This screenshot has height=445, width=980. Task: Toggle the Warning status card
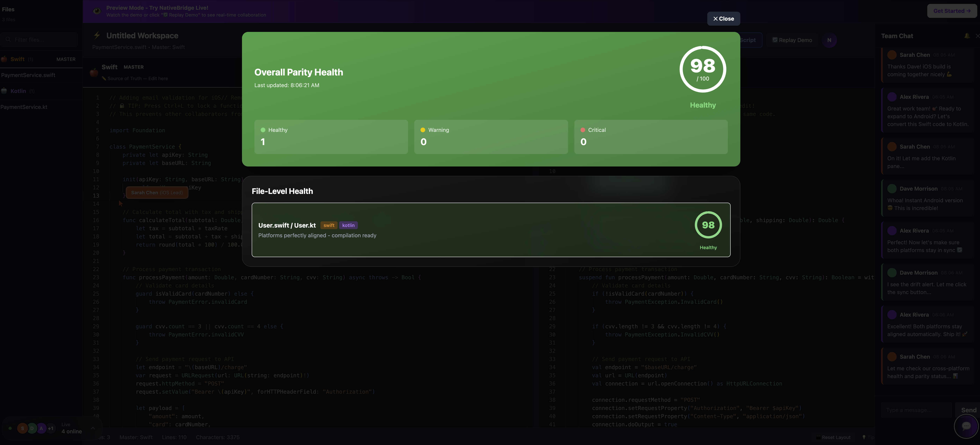(491, 137)
